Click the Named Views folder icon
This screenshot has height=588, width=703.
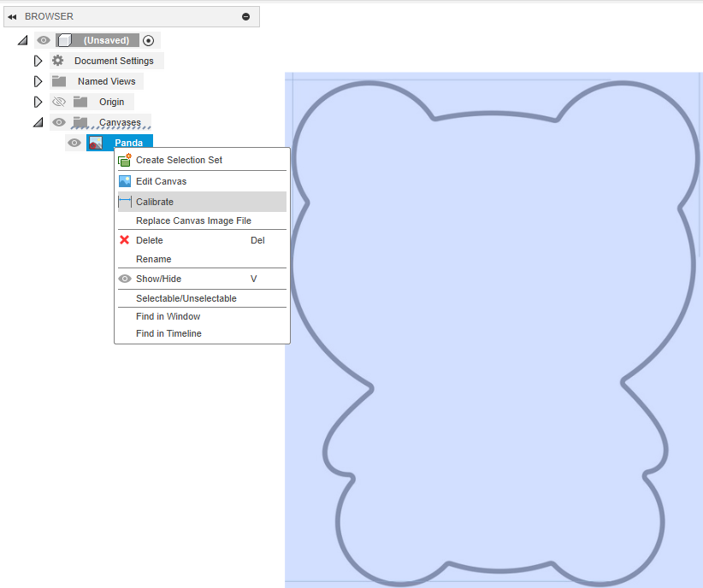59,81
